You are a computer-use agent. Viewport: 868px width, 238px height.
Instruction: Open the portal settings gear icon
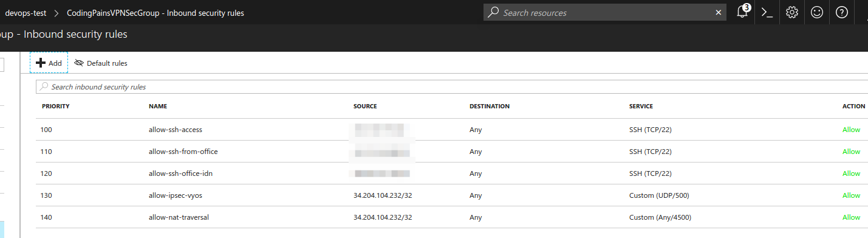792,12
